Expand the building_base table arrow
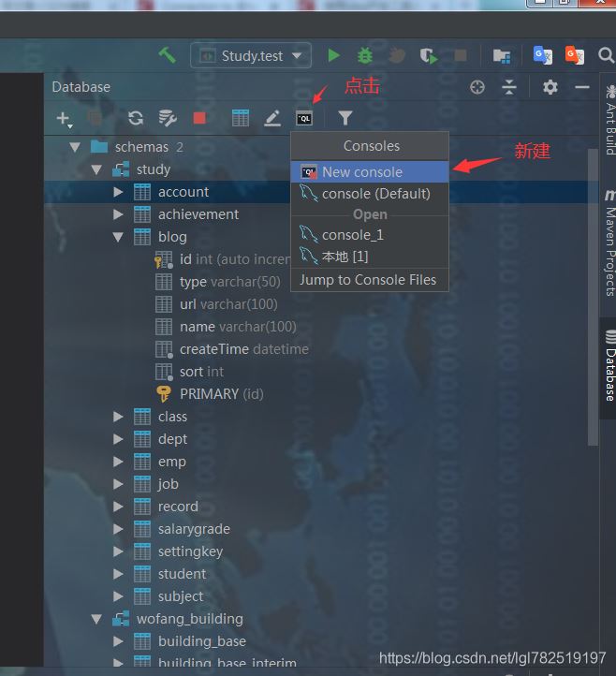 coord(118,641)
